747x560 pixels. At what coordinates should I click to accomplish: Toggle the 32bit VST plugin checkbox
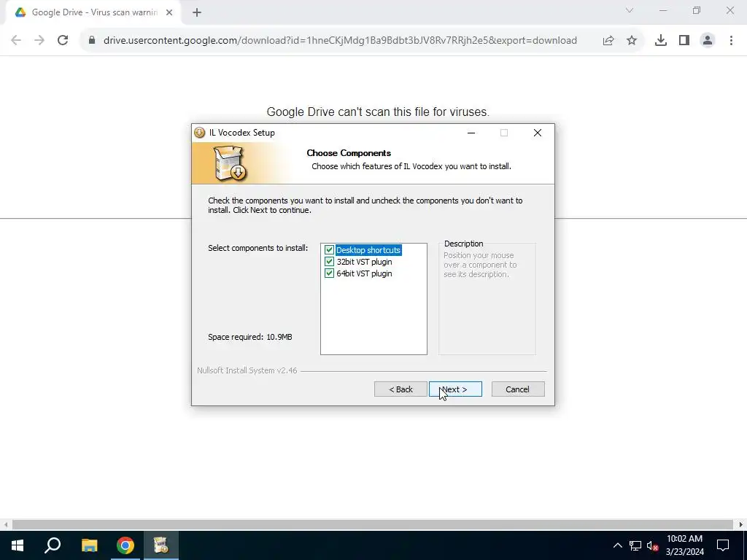329,262
